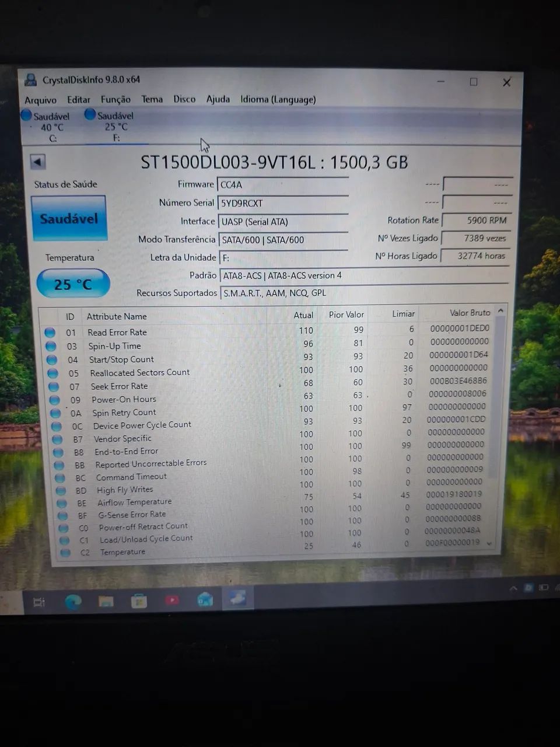560x747 pixels.
Task: Click the Attribute Name column header
Action: [117, 316]
